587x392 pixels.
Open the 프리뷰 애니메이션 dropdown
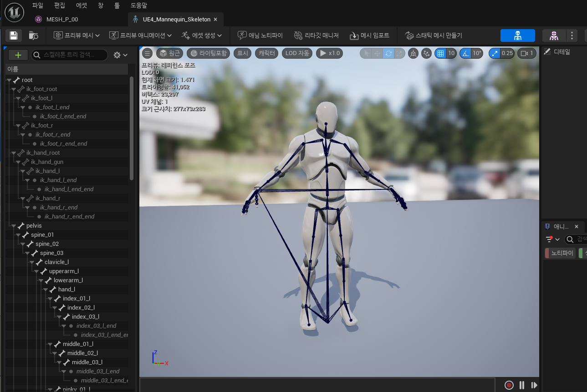(x=141, y=36)
